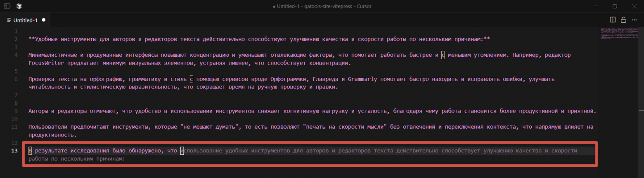This screenshot has height=178, width=644.
Task: Click line number 2 in gutter
Action: click(x=16, y=39)
